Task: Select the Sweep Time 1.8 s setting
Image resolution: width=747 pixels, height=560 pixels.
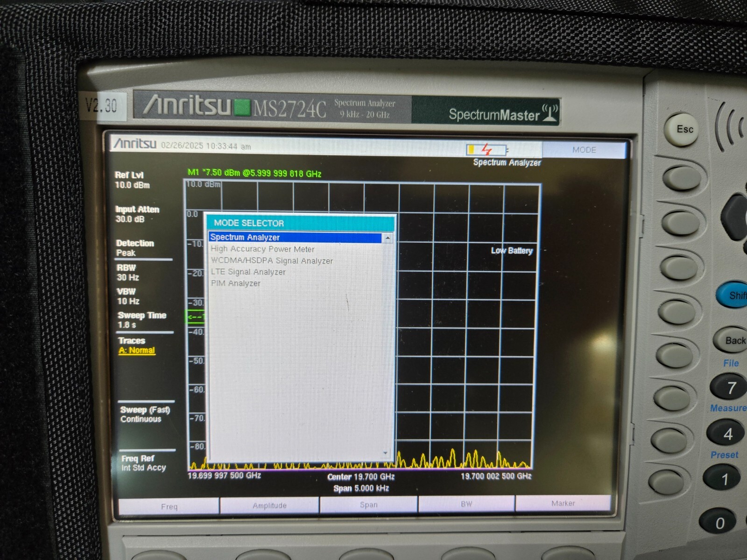Action: [x=142, y=320]
